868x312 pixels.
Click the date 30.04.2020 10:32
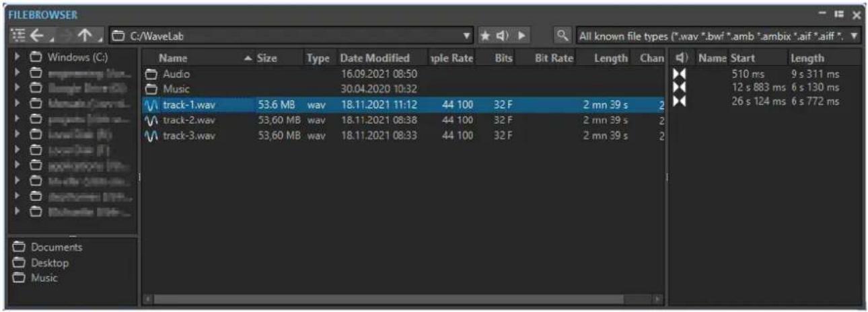(379, 89)
